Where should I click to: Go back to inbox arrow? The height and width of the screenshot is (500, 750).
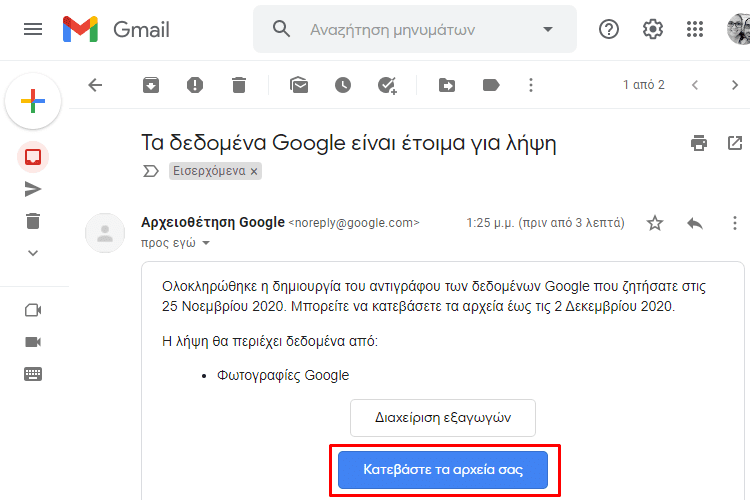pyautogui.click(x=95, y=85)
